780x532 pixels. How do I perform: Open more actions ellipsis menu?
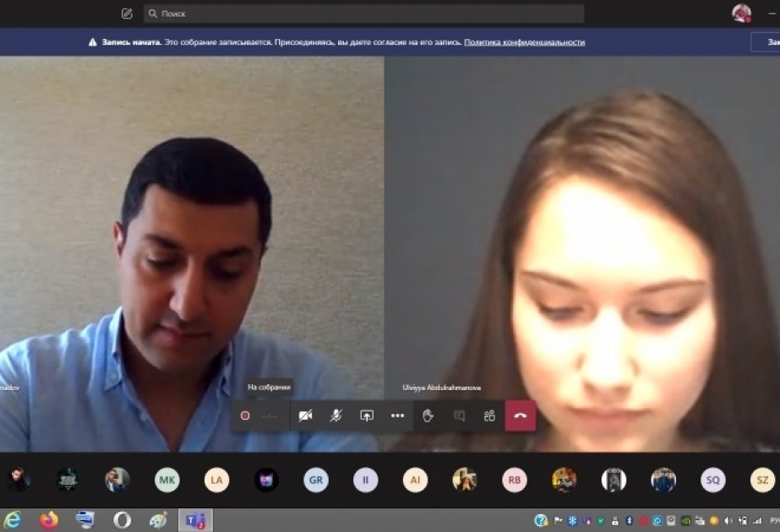pyautogui.click(x=397, y=415)
